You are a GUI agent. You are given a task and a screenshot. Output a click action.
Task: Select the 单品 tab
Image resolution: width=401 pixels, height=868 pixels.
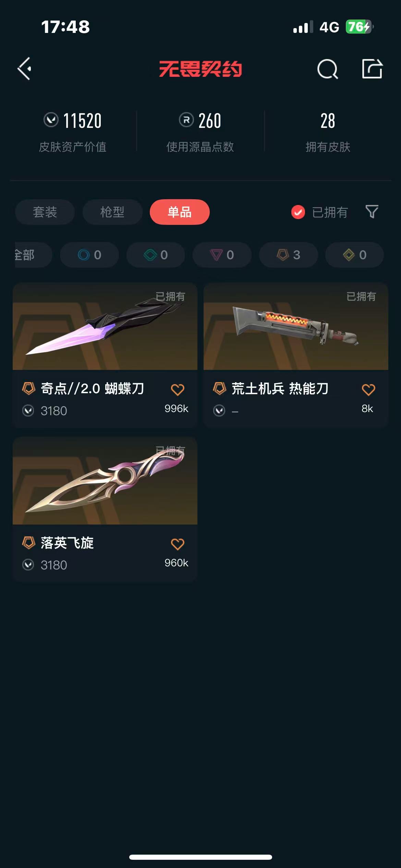click(180, 212)
